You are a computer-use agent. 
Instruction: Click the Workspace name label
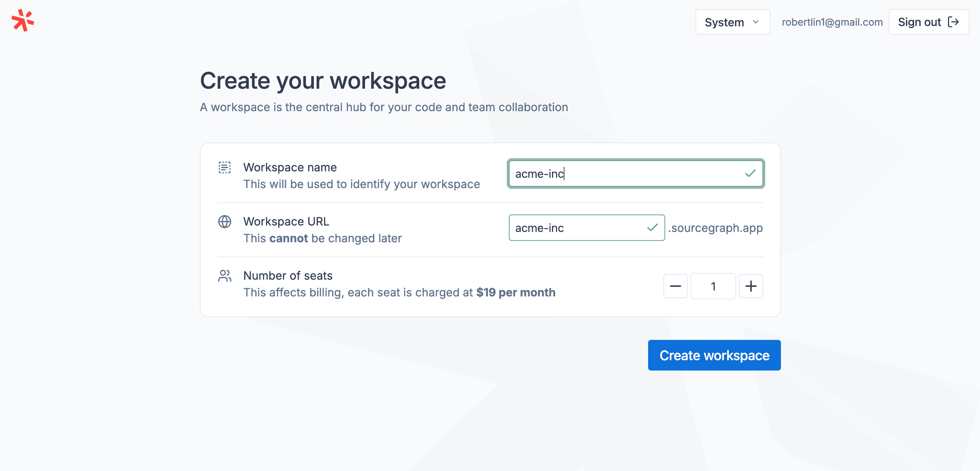pos(290,167)
